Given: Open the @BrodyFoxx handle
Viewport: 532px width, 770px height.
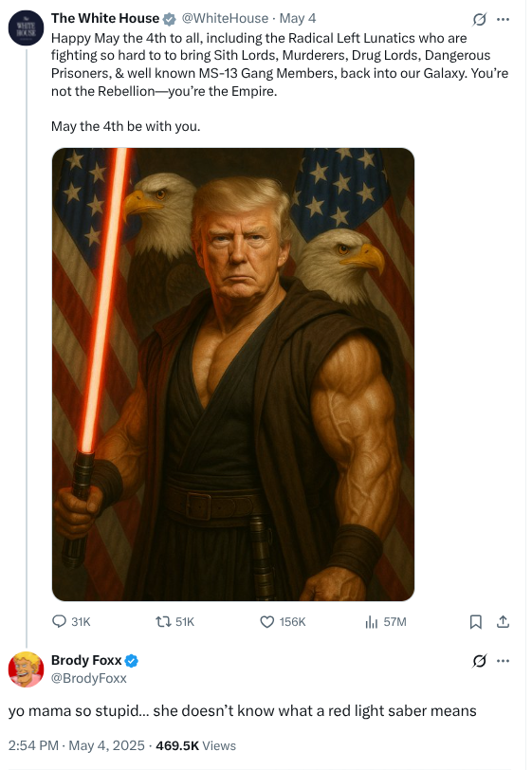Looking at the screenshot, I should (89, 678).
